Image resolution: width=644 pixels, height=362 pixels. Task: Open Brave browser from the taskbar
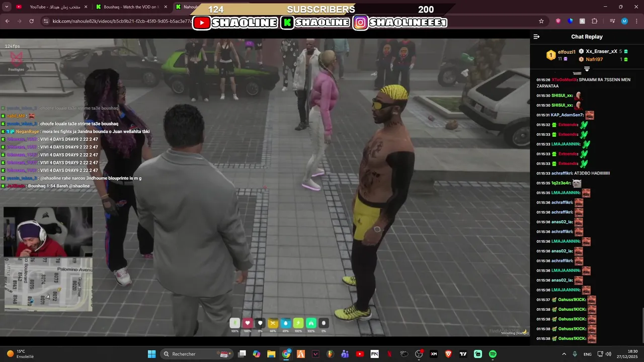448,354
